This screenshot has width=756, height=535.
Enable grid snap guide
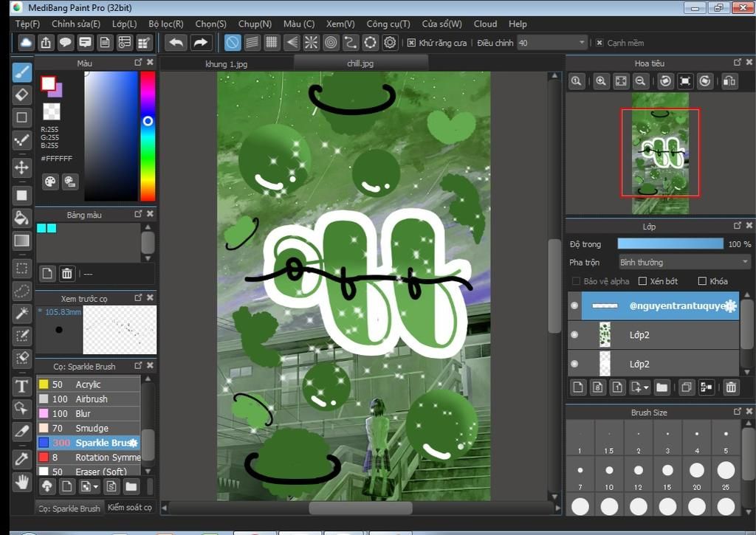pos(272,43)
